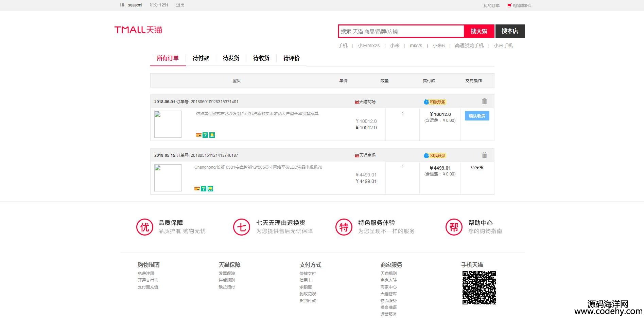Open the Changhong TV product thumbnail
Viewport: 644px width, 318px height.
168,178
